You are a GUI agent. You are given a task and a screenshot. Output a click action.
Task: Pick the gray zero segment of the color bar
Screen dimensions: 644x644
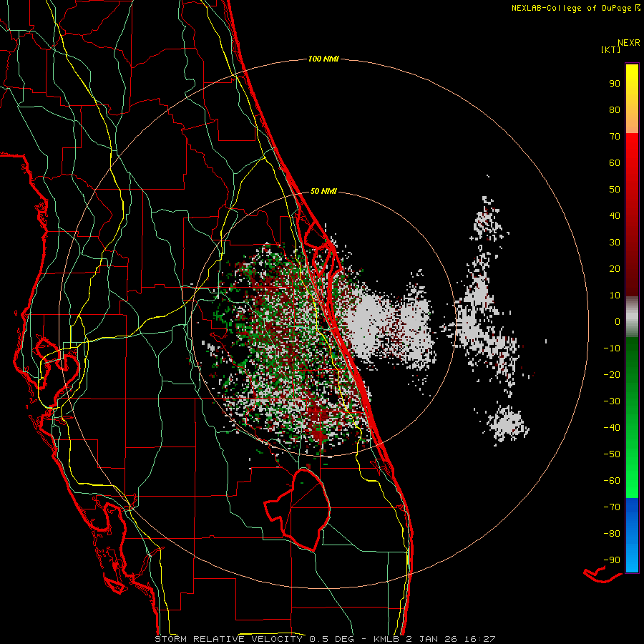click(632, 317)
